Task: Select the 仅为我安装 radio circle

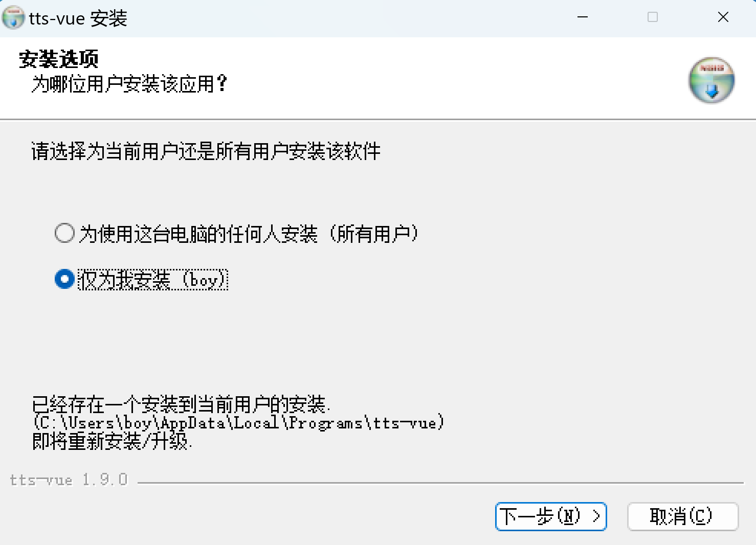Action: (x=65, y=279)
